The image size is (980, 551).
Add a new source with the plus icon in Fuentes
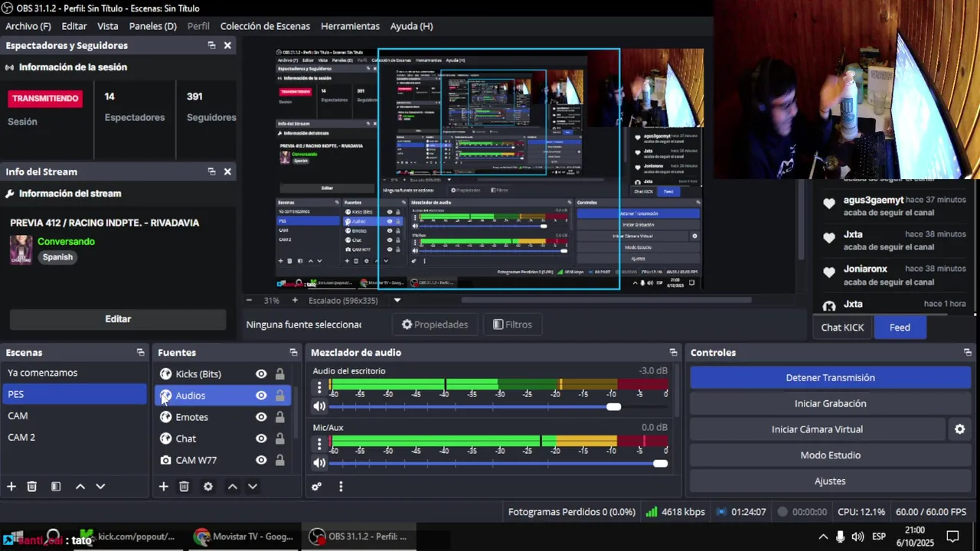(163, 487)
